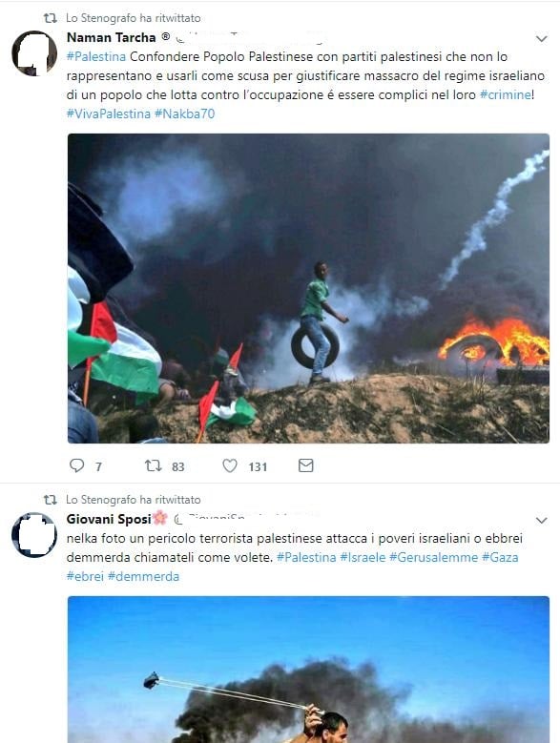Open the burning tires protest photo
This screenshot has height=743, width=560.
[x=308, y=289]
